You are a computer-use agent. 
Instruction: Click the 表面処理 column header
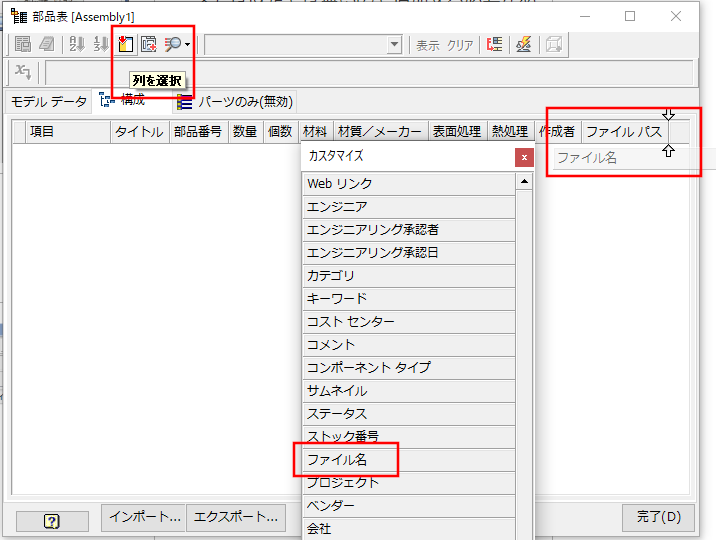coord(458,132)
